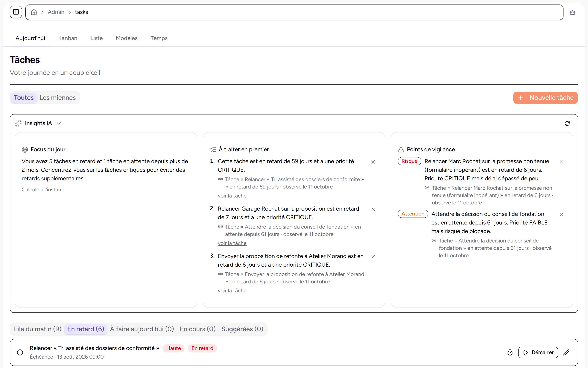Click the Haute priority badge

[174, 348]
